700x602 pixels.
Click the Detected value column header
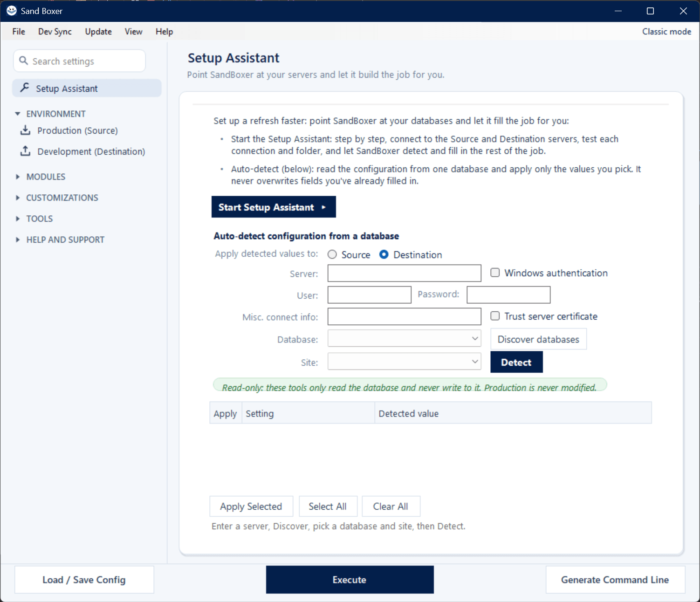click(x=513, y=413)
